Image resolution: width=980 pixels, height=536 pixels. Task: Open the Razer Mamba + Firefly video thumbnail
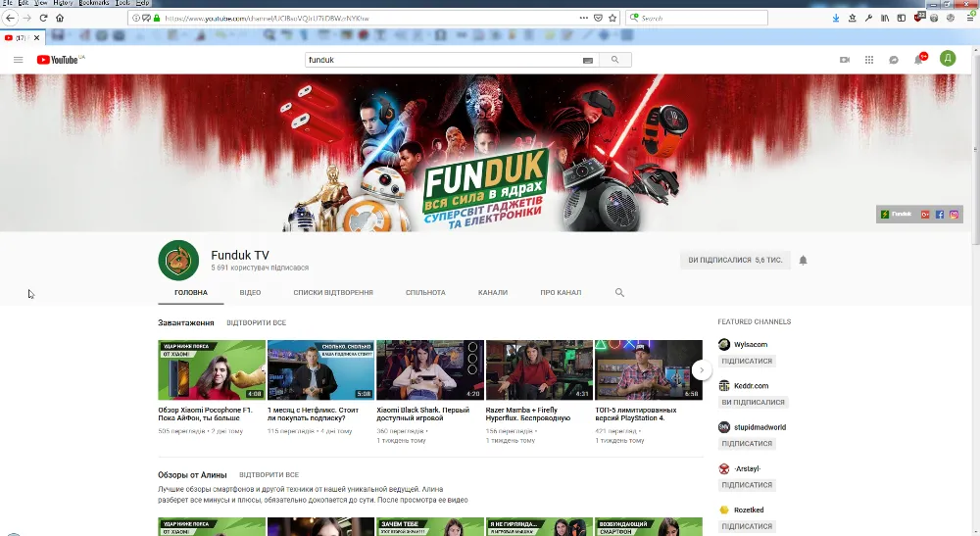539,369
